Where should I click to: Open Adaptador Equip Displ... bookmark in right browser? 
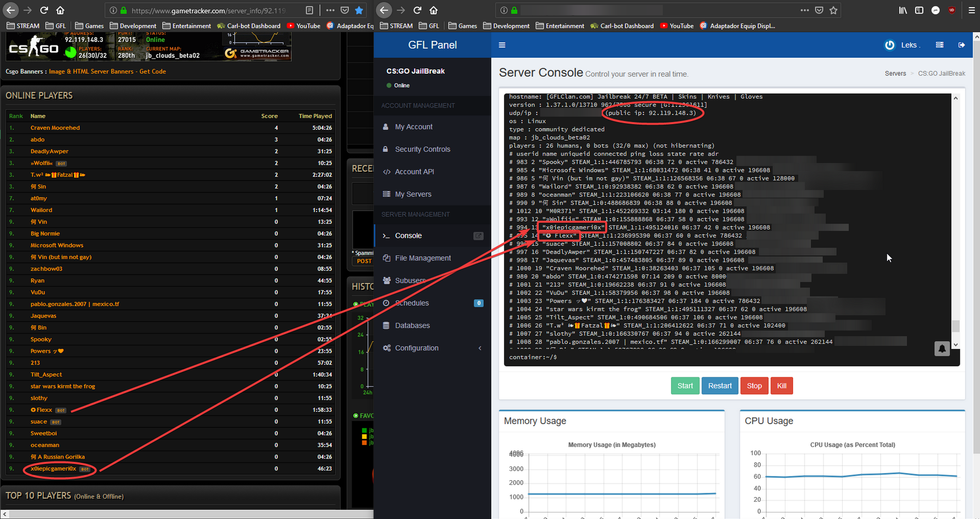[737, 26]
